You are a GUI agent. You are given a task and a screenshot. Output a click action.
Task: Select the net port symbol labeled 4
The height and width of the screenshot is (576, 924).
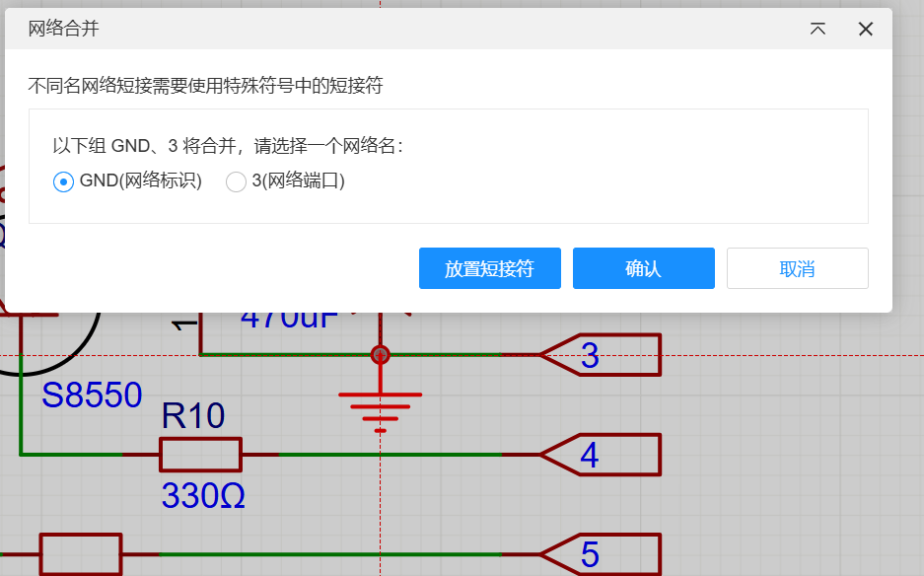click(602, 456)
